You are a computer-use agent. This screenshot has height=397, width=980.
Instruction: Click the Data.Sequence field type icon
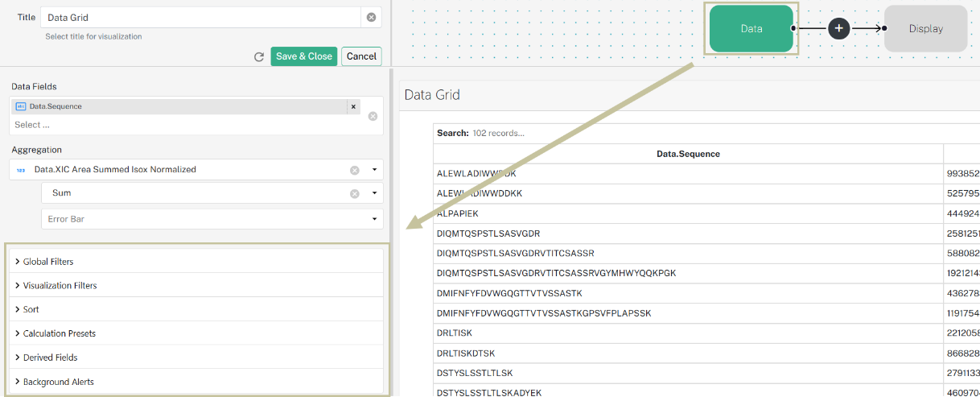point(21,106)
